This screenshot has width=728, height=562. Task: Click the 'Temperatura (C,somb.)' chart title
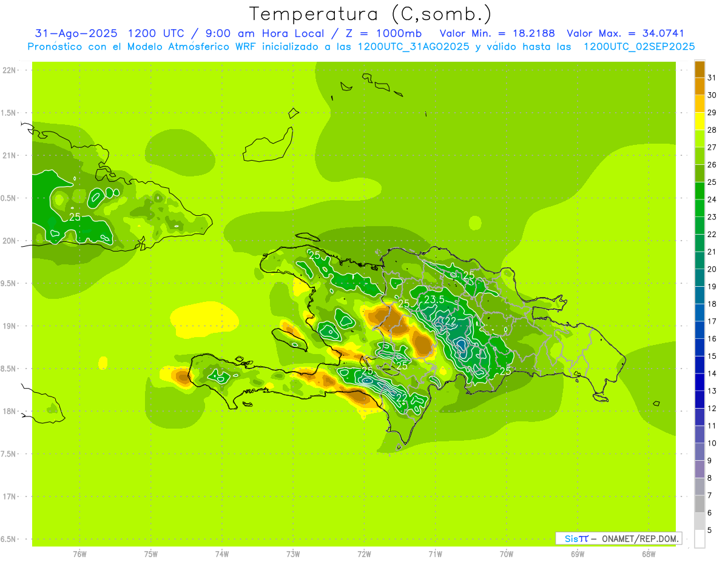[370, 14]
